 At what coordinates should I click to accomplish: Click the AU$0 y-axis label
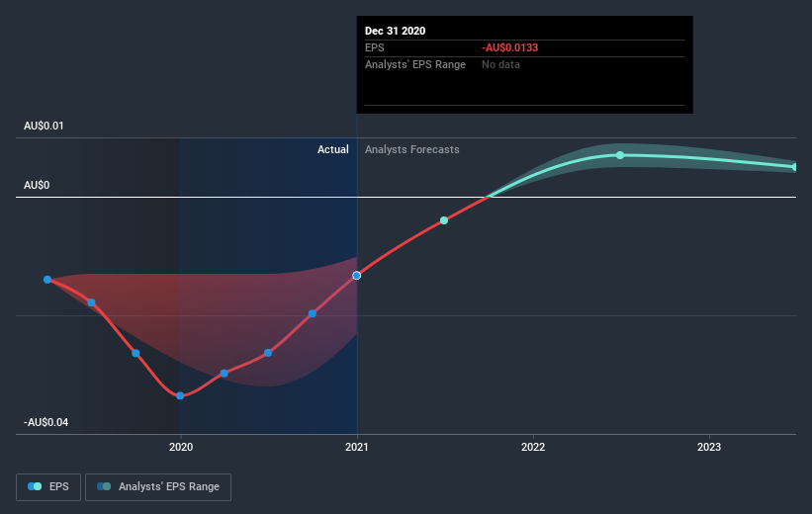(37, 185)
